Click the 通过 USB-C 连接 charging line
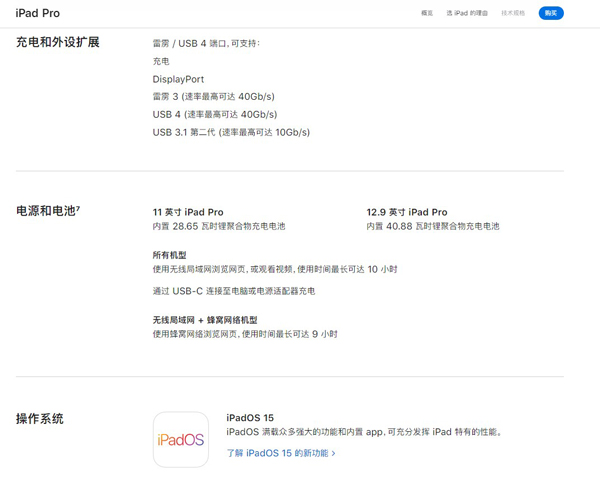 (234, 291)
